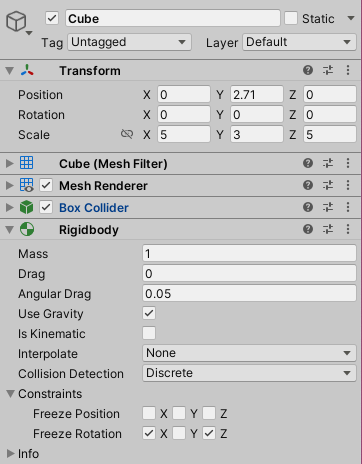
Task: Open Transform presets
Action: (328, 70)
